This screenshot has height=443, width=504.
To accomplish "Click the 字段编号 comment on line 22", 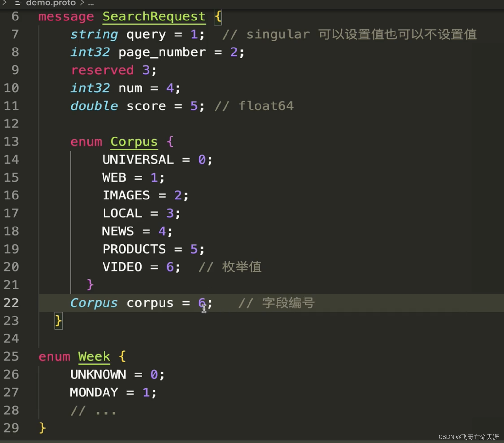I will tap(276, 303).
